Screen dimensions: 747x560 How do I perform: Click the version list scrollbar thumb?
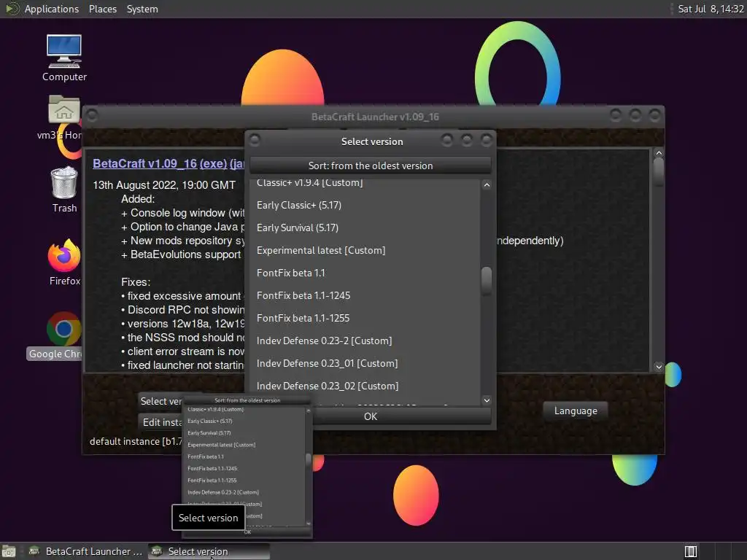(x=487, y=281)
